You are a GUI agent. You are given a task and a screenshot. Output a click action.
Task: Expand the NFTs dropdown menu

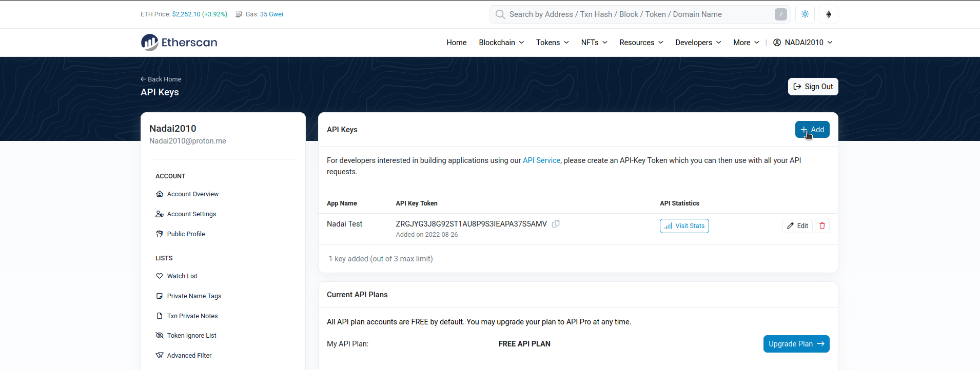click(594, 43)
